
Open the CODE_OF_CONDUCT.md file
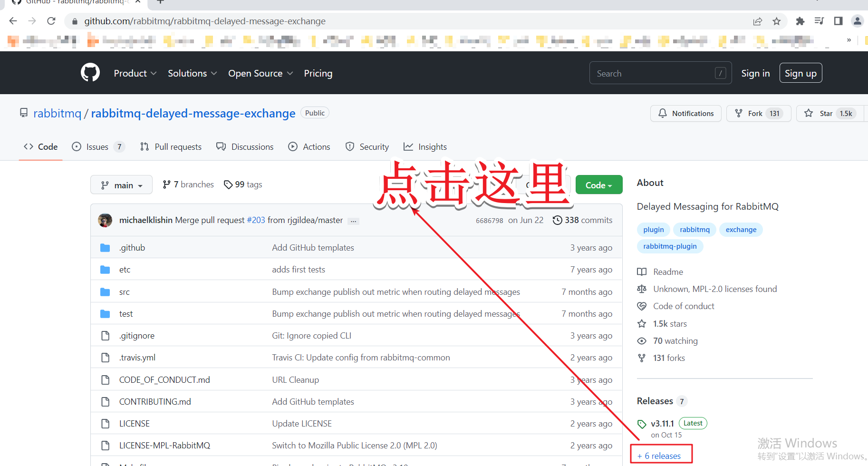coord(164,380)
